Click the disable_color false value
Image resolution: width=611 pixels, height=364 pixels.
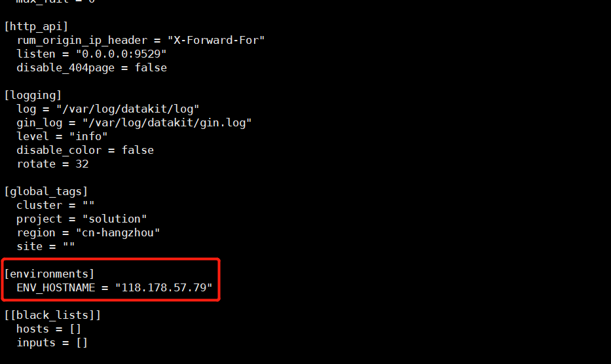(x=138, y=150)
